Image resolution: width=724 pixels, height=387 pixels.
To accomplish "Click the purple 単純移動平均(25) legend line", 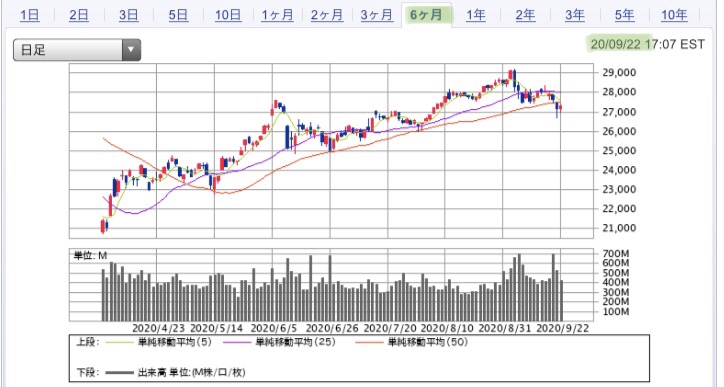I will [x=237, y=343].
